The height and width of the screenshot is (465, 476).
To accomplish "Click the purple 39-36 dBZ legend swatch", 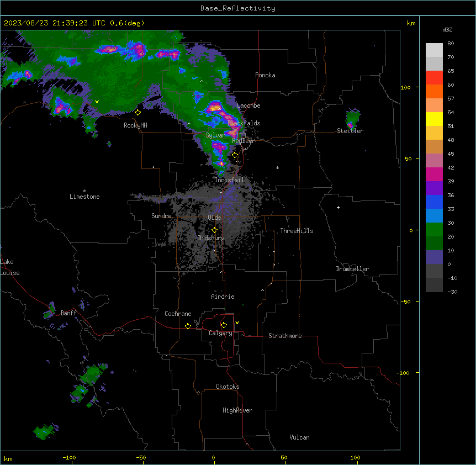I will tap(434, 188).
